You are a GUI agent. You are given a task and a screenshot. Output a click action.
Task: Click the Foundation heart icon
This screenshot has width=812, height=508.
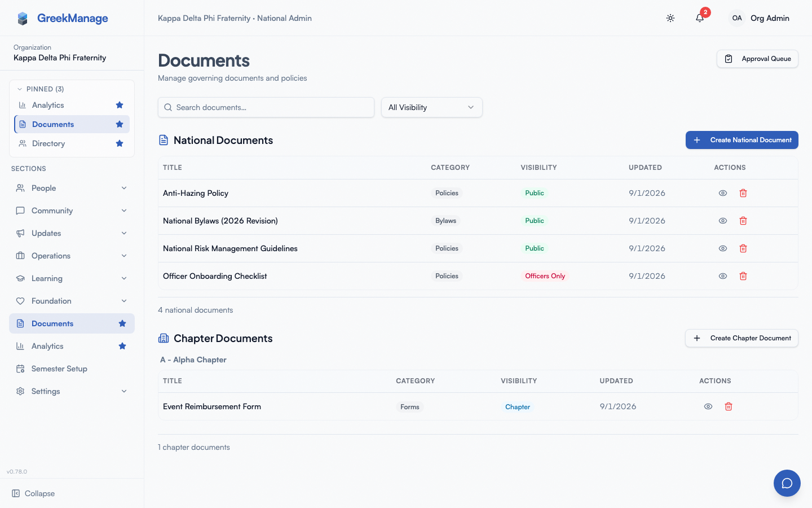click(x=20, y=301)
